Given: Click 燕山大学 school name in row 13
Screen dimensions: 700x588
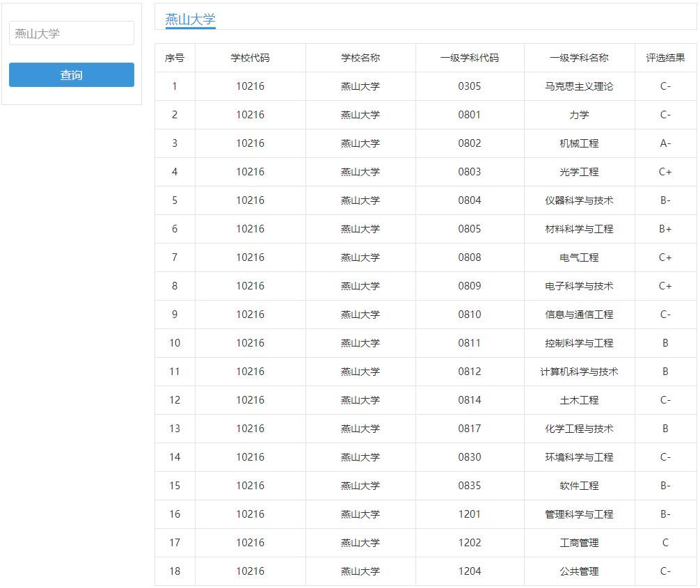Looking at the screenshot, I should pyautogui.click(x=360, y=429).
